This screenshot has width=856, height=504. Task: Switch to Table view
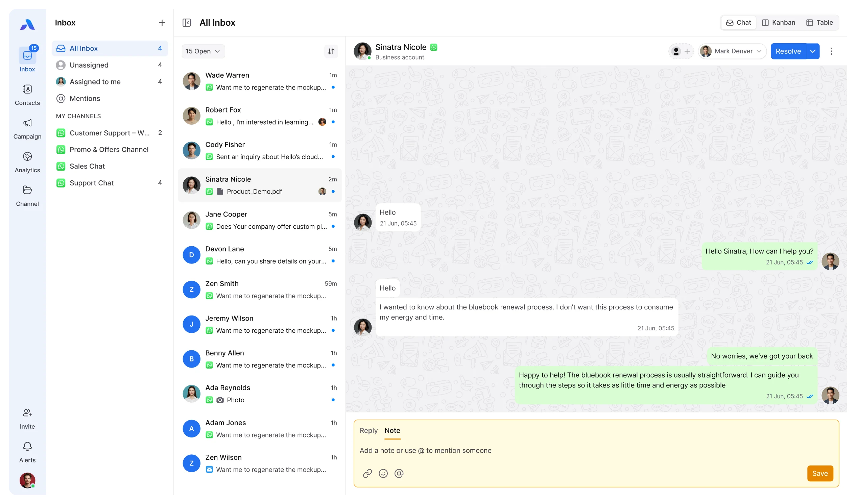pyautogui.click(x=819, y=23)
